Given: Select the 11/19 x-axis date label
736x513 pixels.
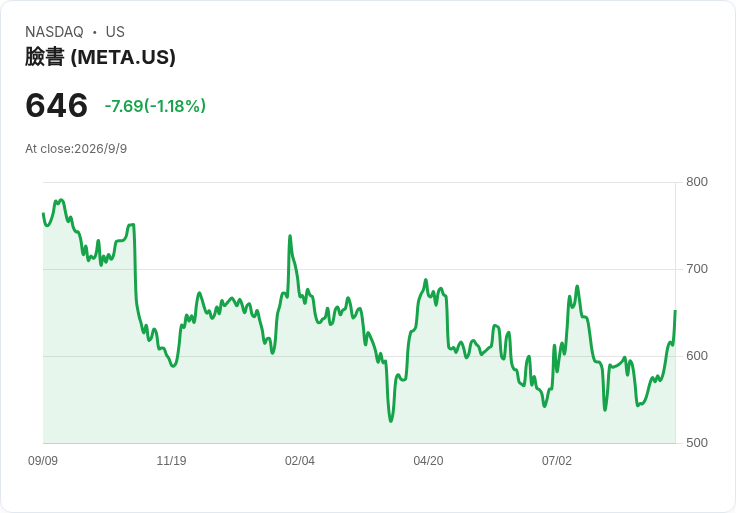Looking at the screenshot, I should pos(171,461).
